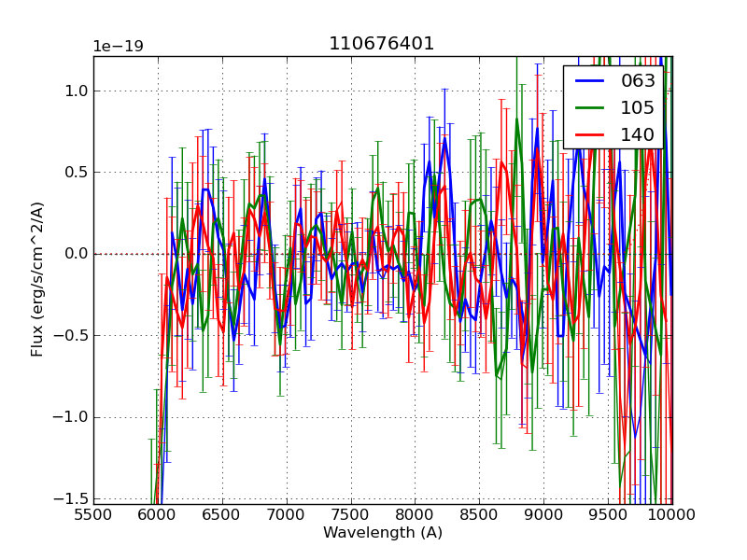
Task: Select the 6500 x-axis tick label
Action: coord(222,514)
